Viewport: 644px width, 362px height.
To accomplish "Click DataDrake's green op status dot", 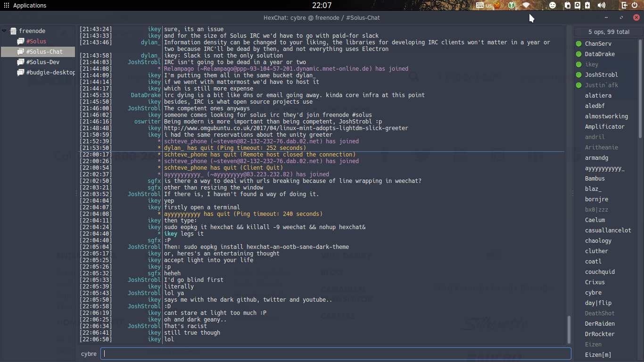I will tap(579, 54).
